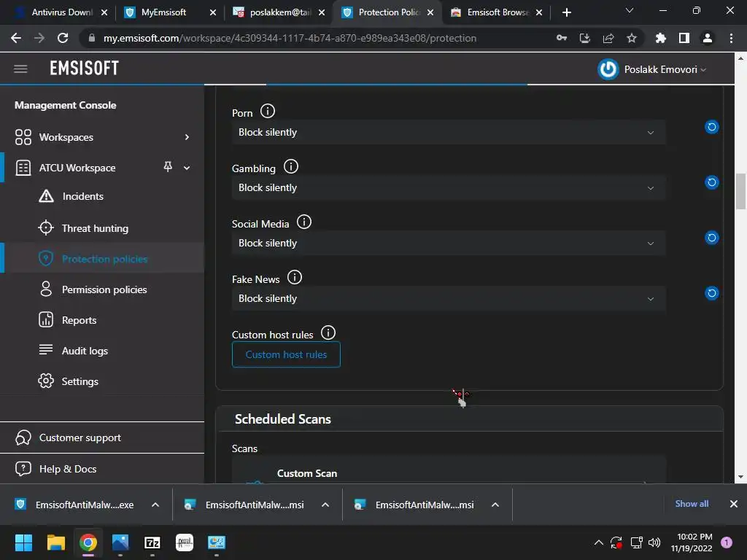Click the address bar URL

pyautogui.click(x=290, y=38)
